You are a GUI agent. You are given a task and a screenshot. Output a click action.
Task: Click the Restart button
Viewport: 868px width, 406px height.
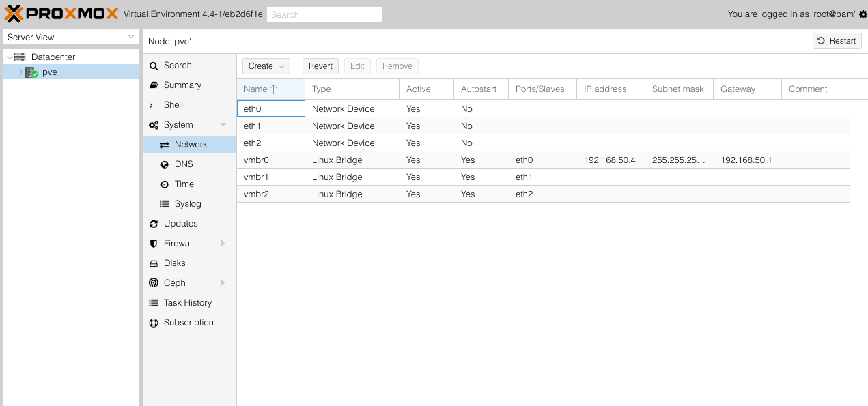pos(837,41)
